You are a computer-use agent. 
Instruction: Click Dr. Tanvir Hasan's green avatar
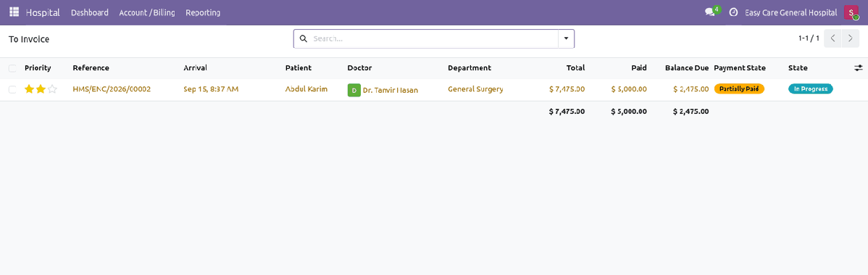(354, 90)
